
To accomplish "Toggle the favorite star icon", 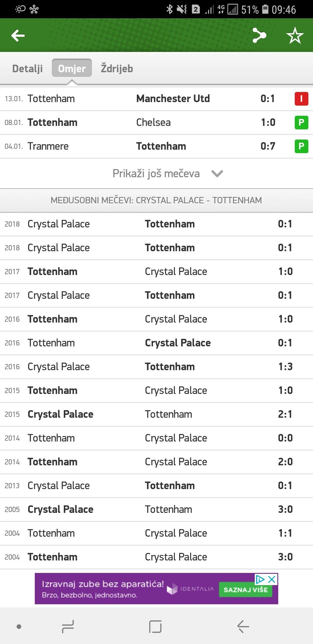I will tap(295, 35).
